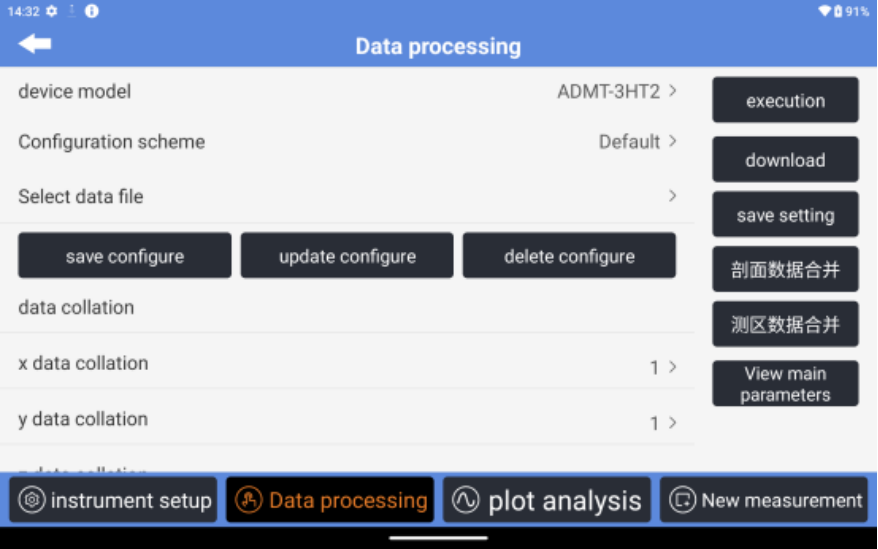Switch to the instrument setup tab
The height and width of the screenshot is (549, 878).
[116, 500]
